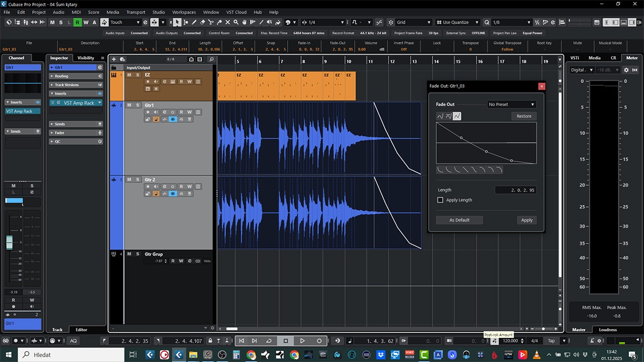Image resolution: width=644 pixels, height=362 pixels.
Task: Open the Touch automation mode dropdown
Action: 125,23
